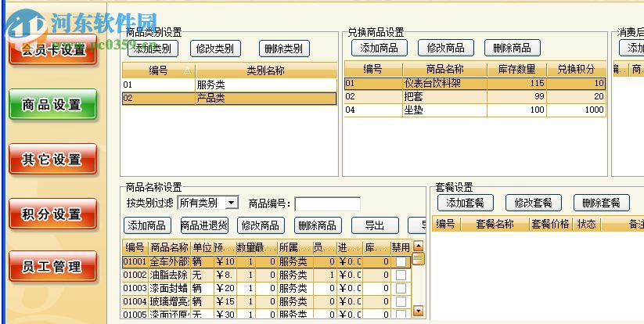The height and width of the screenshot is (324, 644).
Task: Click the 套餐名称 column header
Action: (495, 224)
